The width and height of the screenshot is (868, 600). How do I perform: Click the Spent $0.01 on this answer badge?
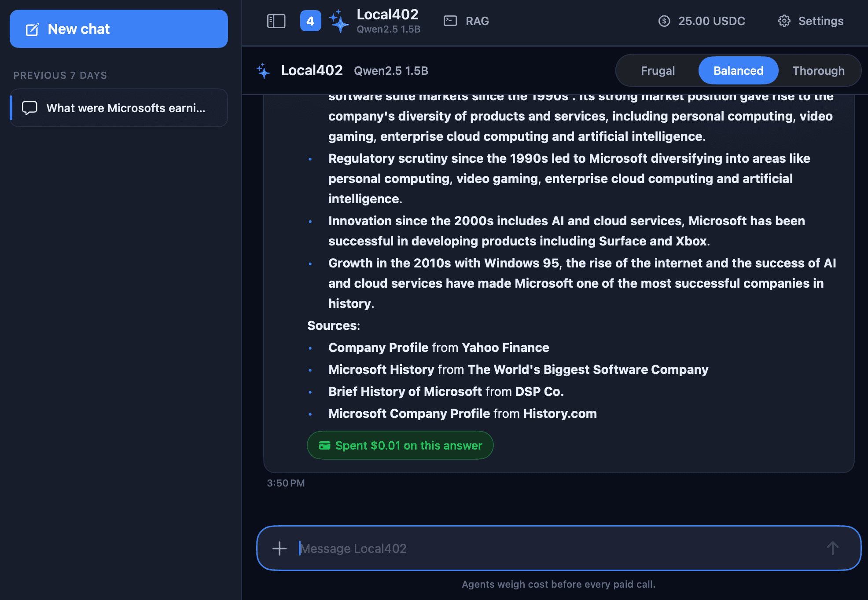click(x=400, y=445)
